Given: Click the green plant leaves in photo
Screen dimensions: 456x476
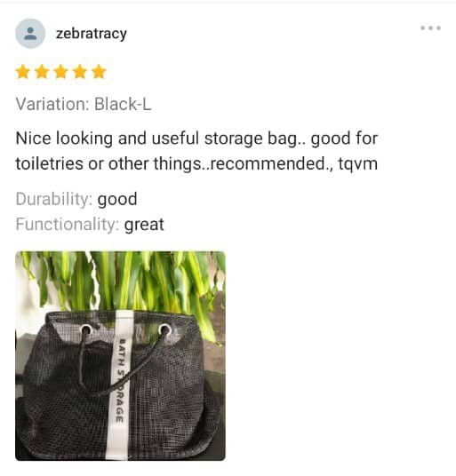Looking at the screenshot, I should (x=128, y=281).
